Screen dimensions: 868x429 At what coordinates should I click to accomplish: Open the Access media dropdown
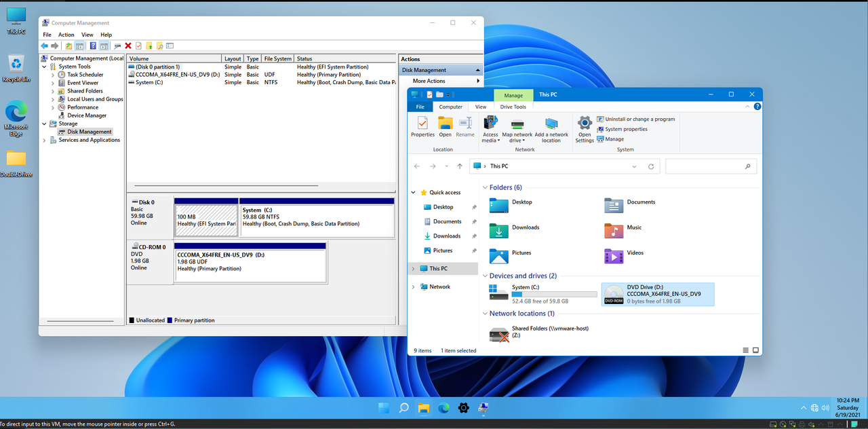pos(490,129)
